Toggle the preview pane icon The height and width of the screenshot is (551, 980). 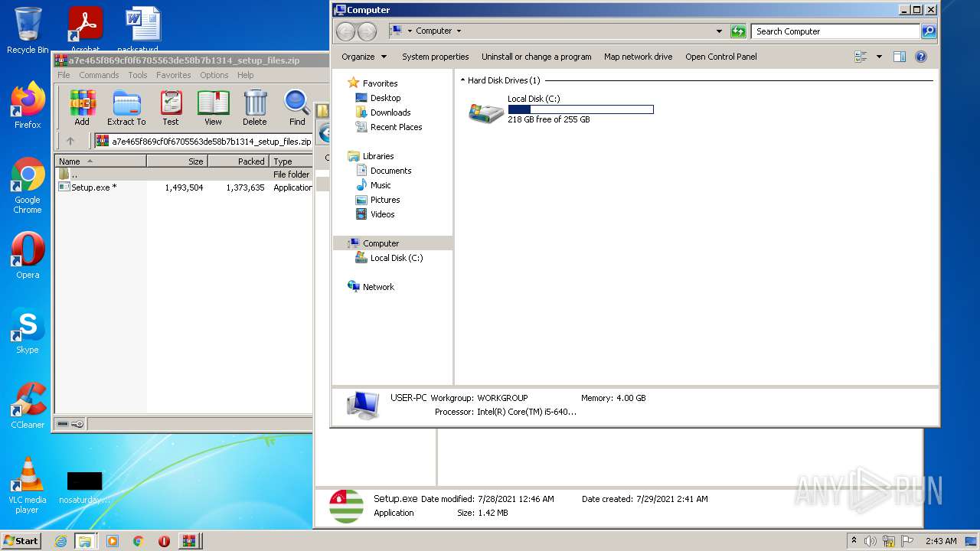[900, 57]
